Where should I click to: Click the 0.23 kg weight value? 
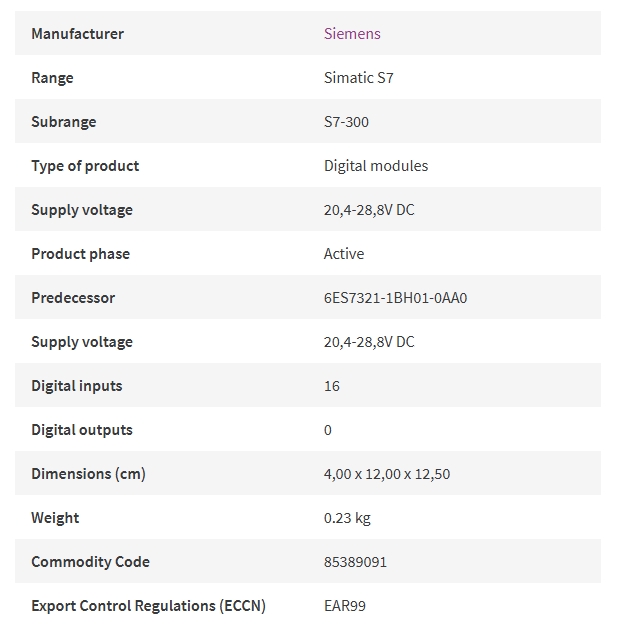(347, 518)
